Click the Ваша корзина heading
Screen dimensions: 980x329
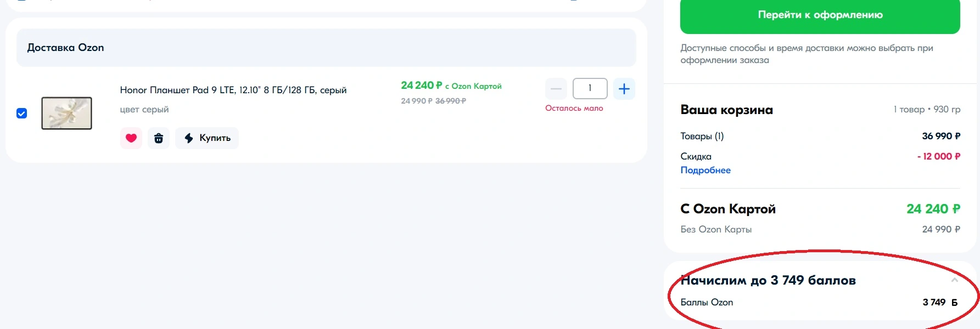pyautogui.click(x=726, y=110)
